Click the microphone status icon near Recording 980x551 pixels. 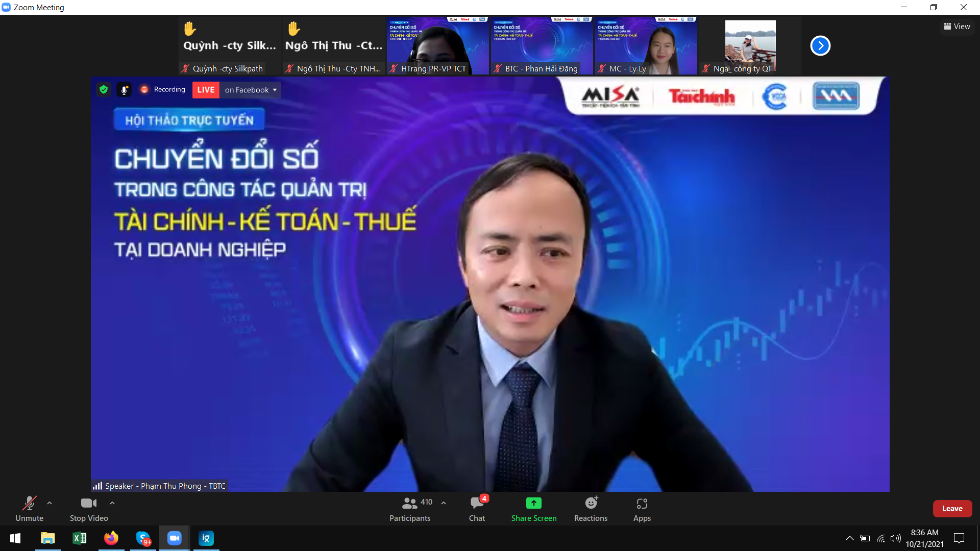pyautogui.click(x=124, y=90)
